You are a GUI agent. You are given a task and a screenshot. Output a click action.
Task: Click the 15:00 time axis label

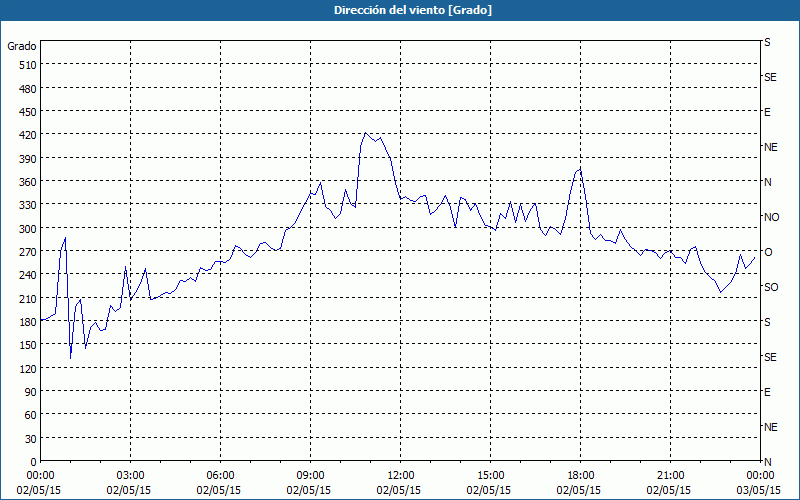point(490,476)
